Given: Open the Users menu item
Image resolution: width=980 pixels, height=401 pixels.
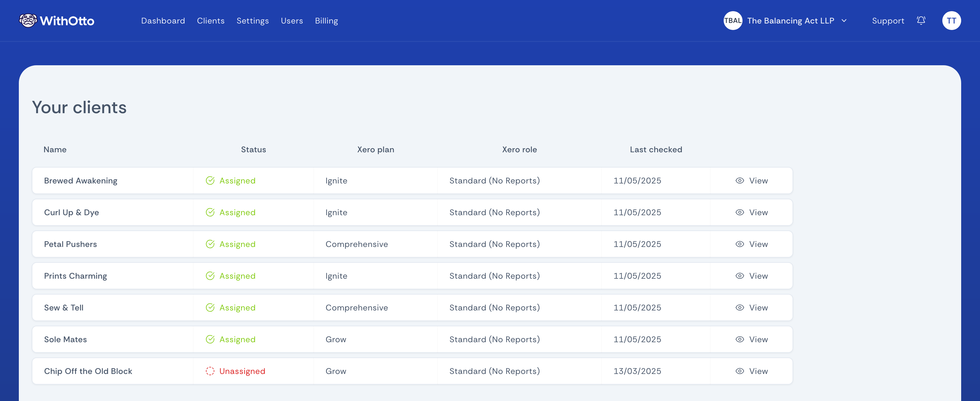Looking at the screenshot, I should tap(292, 21).
